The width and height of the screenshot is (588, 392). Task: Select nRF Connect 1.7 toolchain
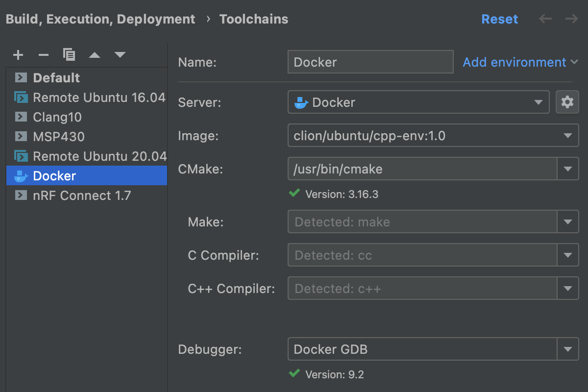tap(81, 196)
